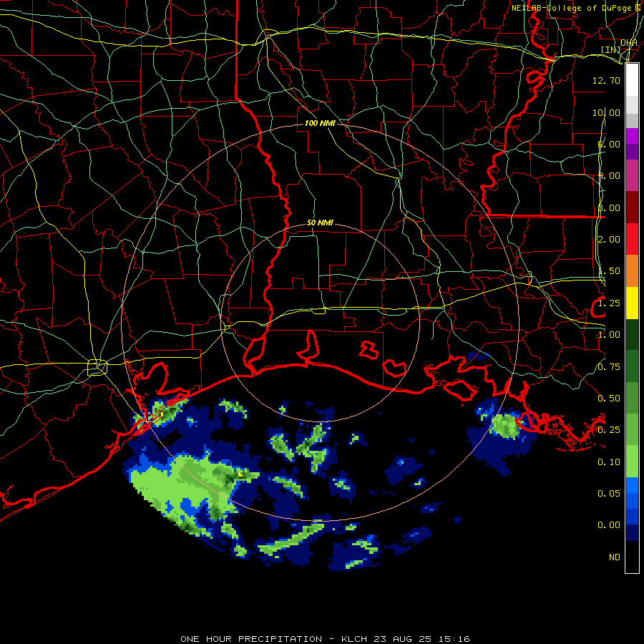The height and width of the screenshot is (644, 644).
Task: Select the 2.00 legend value
Action: click(609, 240)
